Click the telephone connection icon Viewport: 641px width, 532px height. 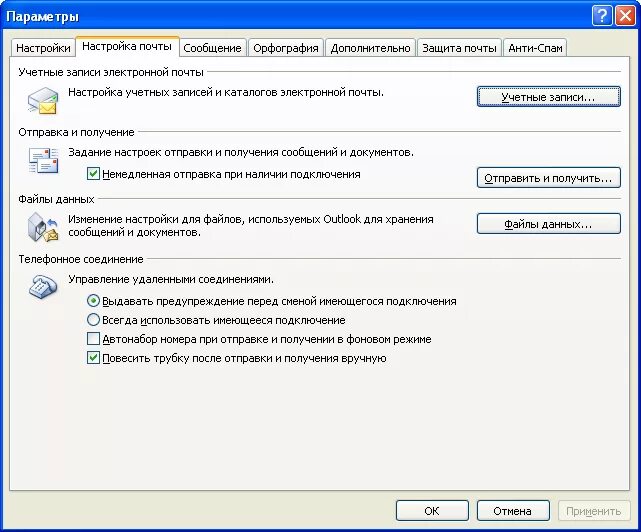(x=43, y=287)
